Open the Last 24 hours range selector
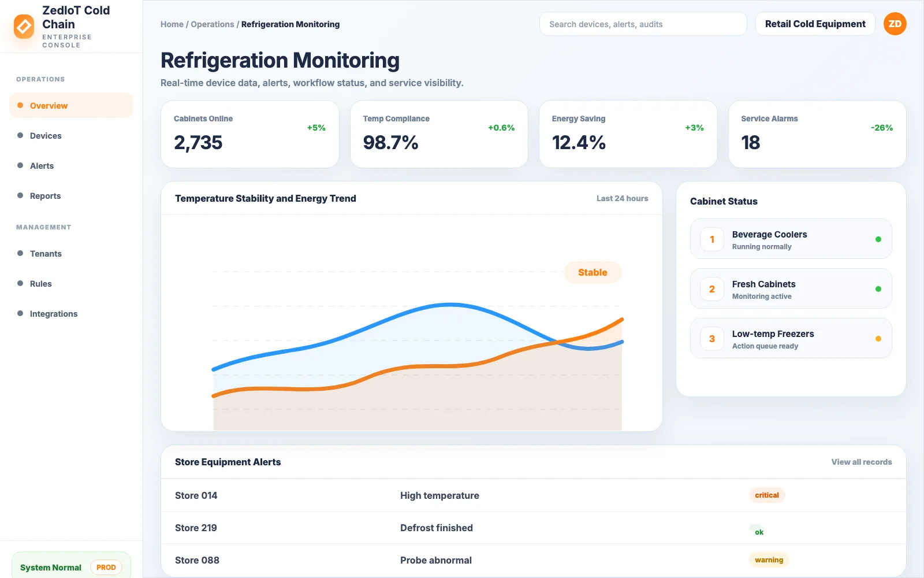924x578 pixels. (x=622, y=198)
